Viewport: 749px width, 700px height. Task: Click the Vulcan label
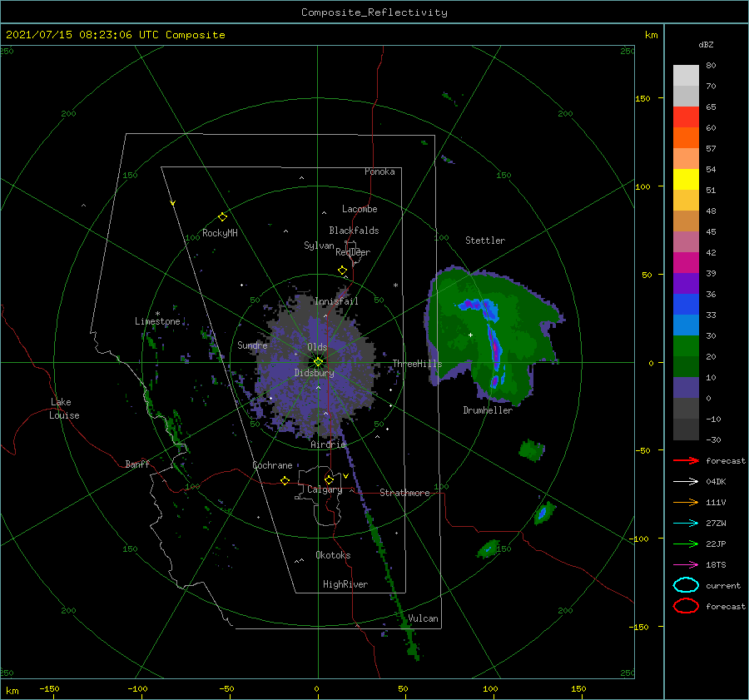tap(423, 618)
